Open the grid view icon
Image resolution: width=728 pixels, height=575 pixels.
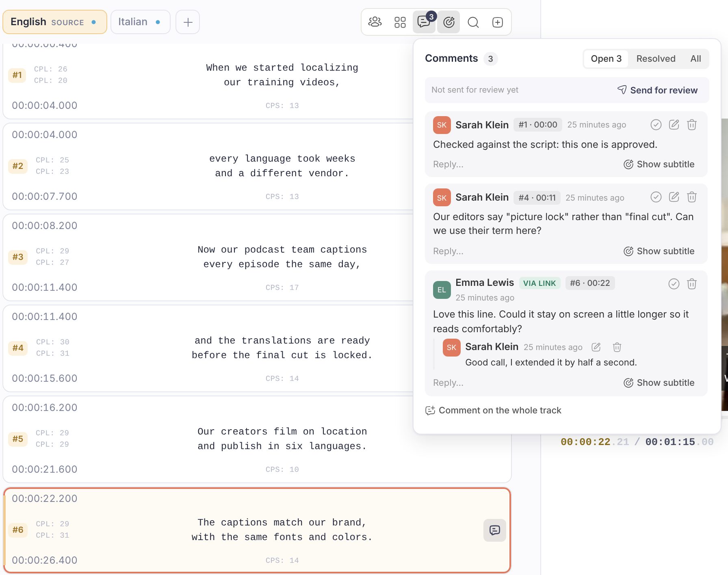(x=400, y=22)
